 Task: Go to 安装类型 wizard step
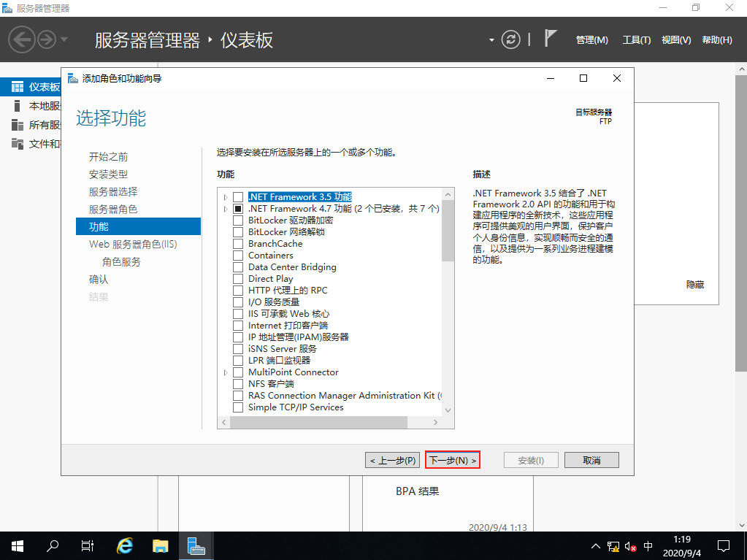click(x=108, y=174)
